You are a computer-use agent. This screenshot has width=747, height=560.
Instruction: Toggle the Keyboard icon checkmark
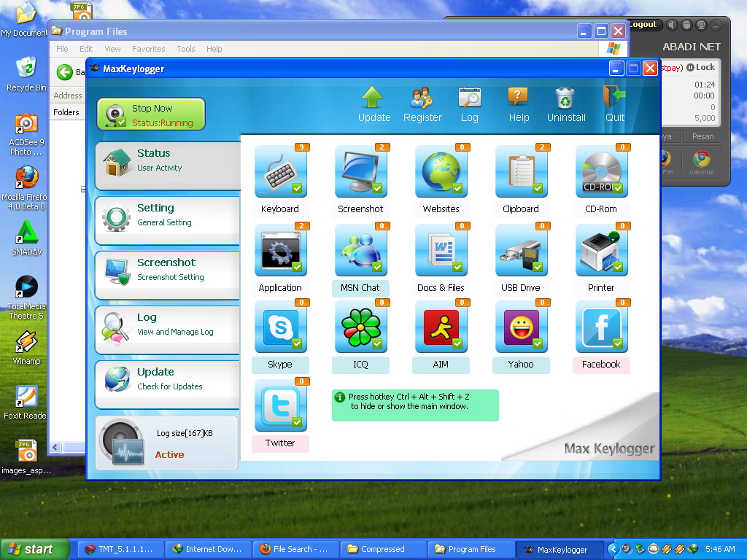point(297,188)
